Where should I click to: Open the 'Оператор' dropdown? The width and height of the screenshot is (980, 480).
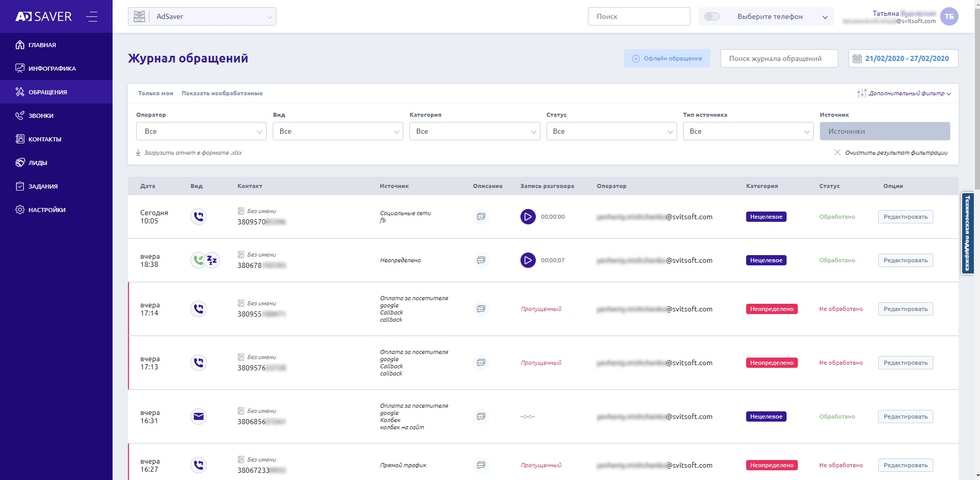click(x=201, y=131)
